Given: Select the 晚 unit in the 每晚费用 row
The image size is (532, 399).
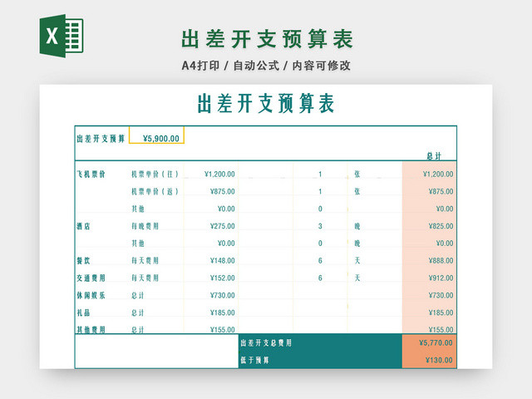Looking at the screenshot, I should [357, 226].
